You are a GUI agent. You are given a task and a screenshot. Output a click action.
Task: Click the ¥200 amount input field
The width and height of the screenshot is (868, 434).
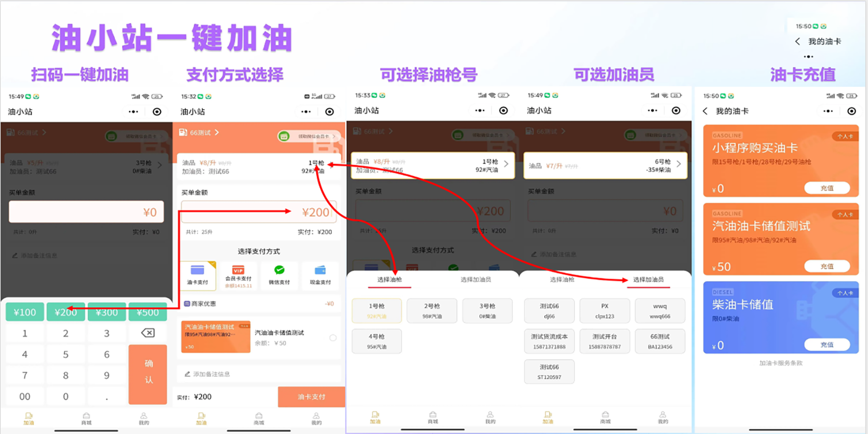pyautogui.click(x=258, y=212)
